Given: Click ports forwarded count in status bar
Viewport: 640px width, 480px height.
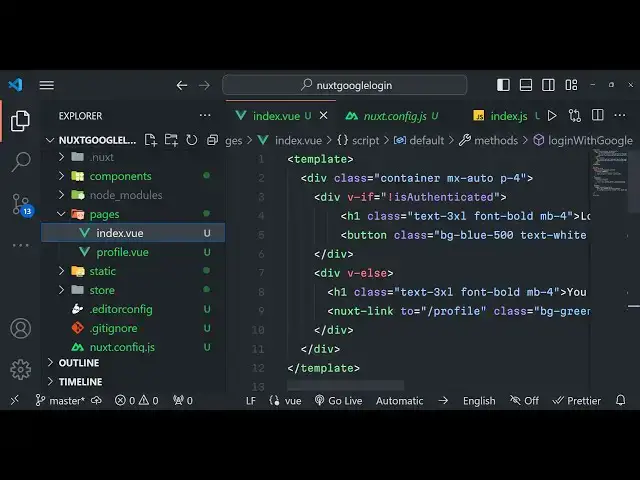Looking at the screenshot, I should 182,400.
